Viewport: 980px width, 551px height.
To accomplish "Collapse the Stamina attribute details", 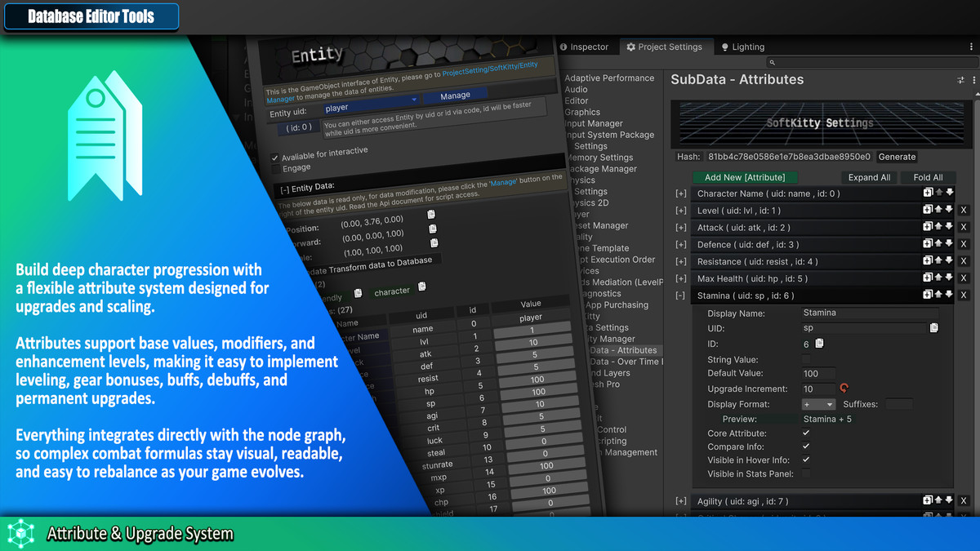I will [681, 295].
